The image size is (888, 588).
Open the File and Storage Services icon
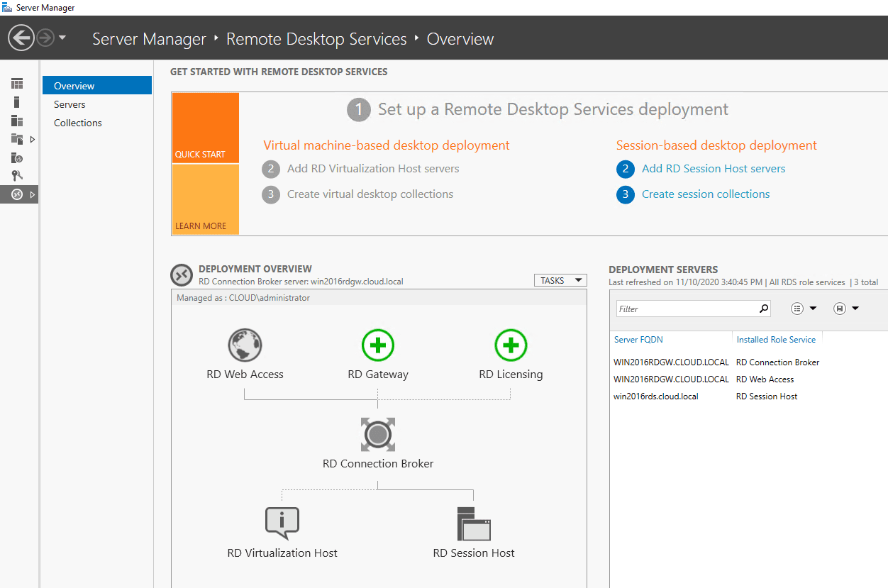coord(17,139)
